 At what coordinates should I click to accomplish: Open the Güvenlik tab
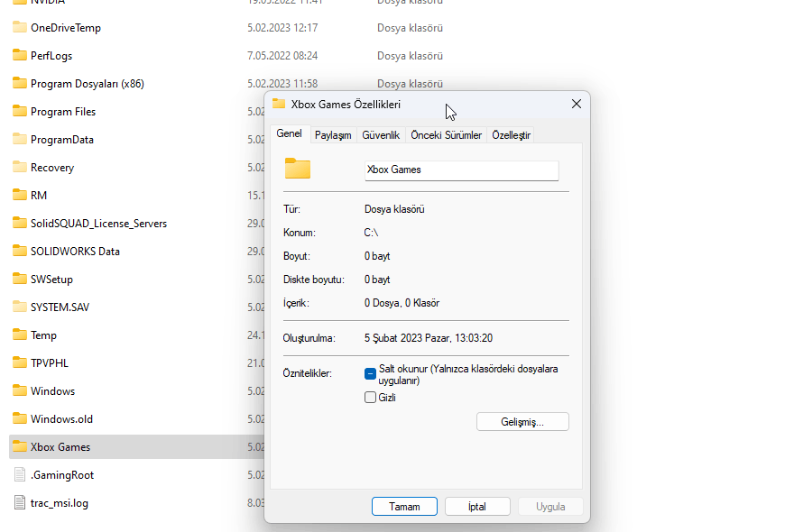tap(381, 135)
